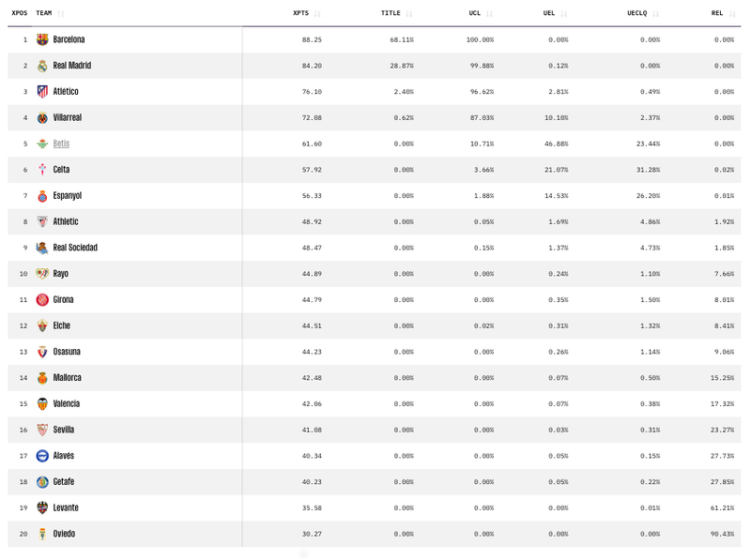The image size is (751, 560).
Task: Sort by TEAM column header
Action: pyautogui.click(x=44, y=13)
